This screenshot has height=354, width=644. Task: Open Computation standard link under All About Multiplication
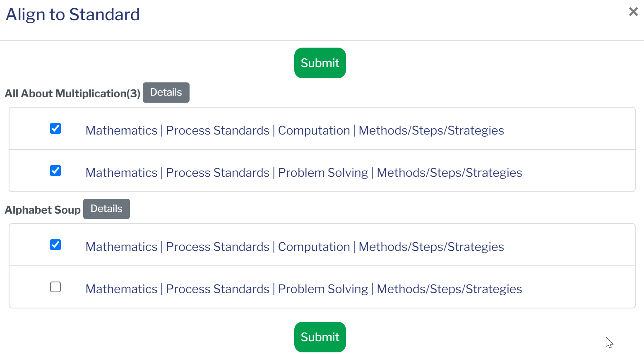click(x=294, y=130)
